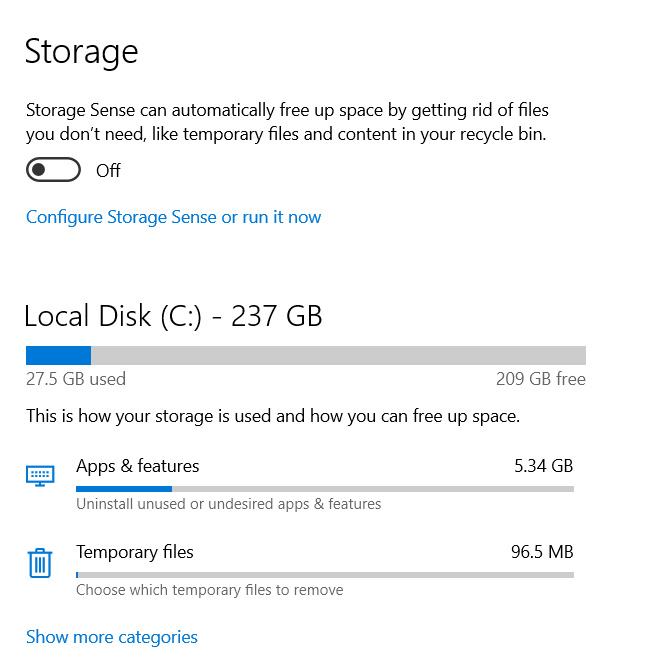
Task: Click the '209 GB free' label
Action: pyautogui.click(x=540, y=379)
